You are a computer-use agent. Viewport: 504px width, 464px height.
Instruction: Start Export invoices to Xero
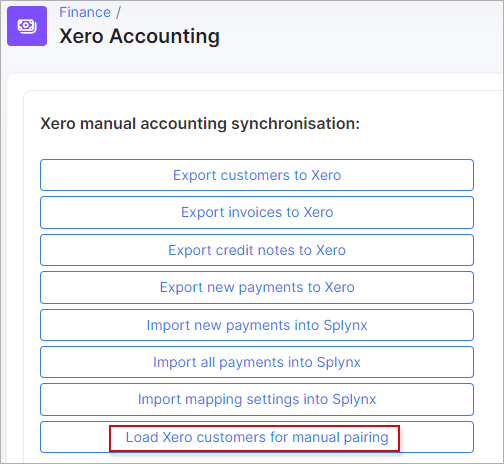click(x=257, y=212)
